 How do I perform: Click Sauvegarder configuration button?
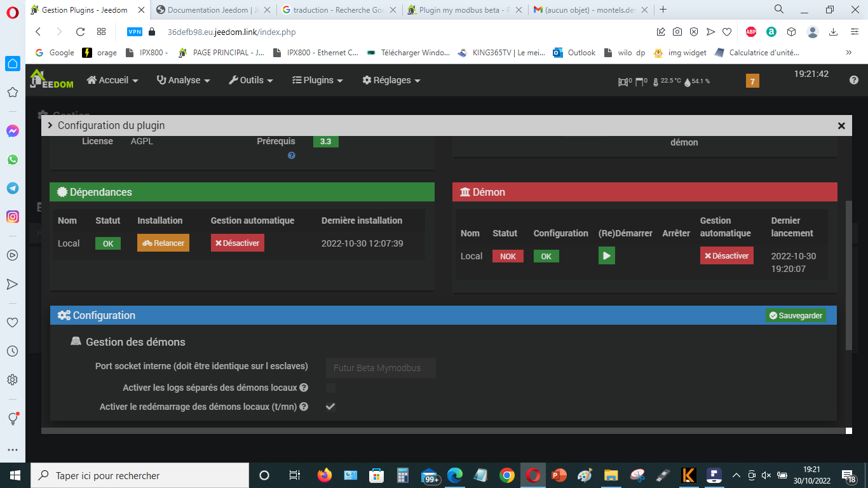tap(796, 315)
